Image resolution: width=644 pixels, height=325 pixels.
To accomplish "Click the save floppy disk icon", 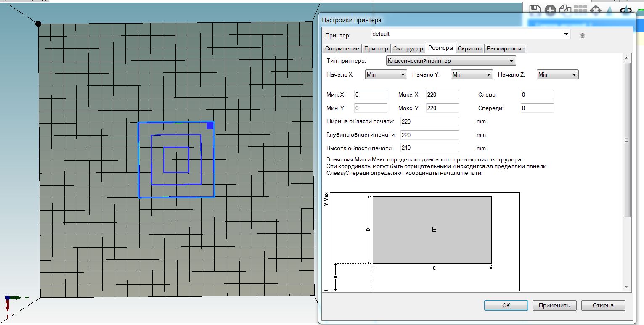I will [x=535, y=10].
